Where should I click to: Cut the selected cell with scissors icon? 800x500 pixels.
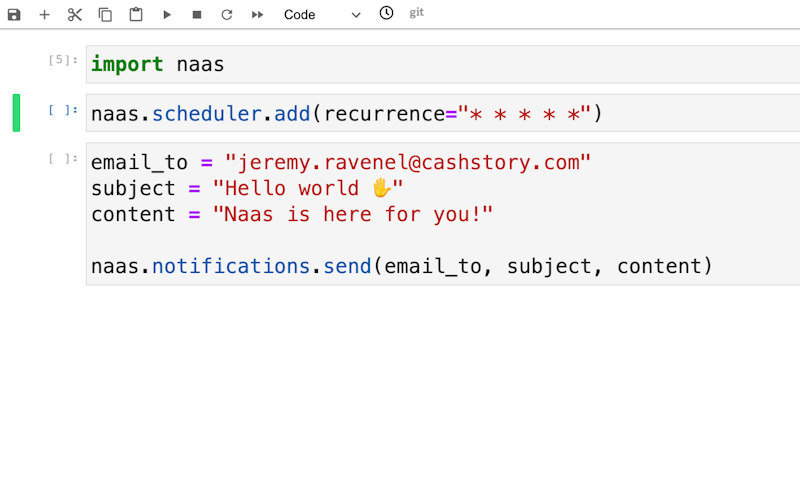tap(75, 15)
